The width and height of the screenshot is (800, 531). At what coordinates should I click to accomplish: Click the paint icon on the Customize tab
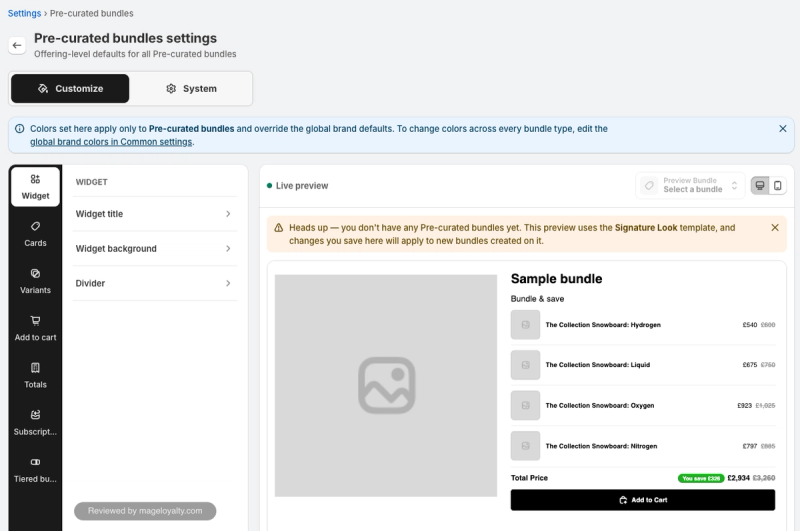click(43, 88)
